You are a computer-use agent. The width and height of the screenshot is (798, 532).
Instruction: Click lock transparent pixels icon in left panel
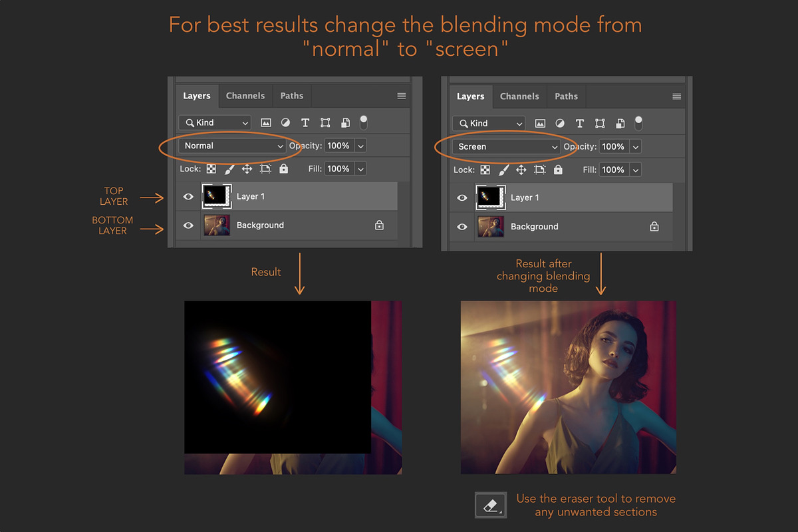point(211,169)
